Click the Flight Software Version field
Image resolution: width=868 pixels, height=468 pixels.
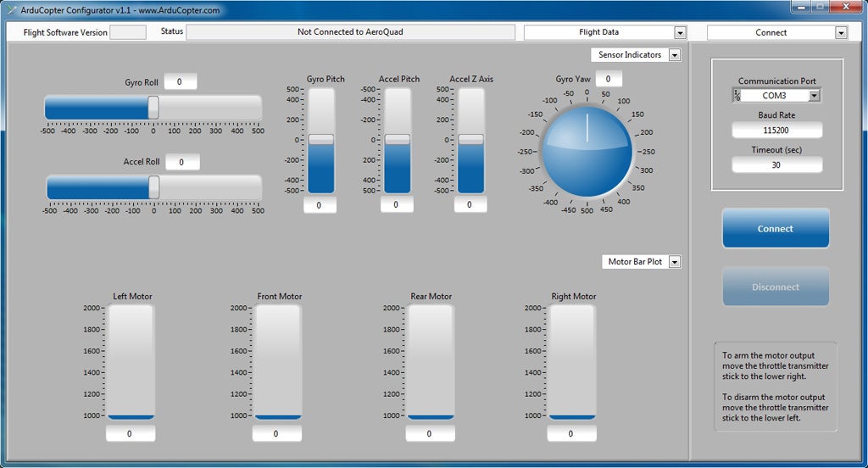[x=128, y=32]
